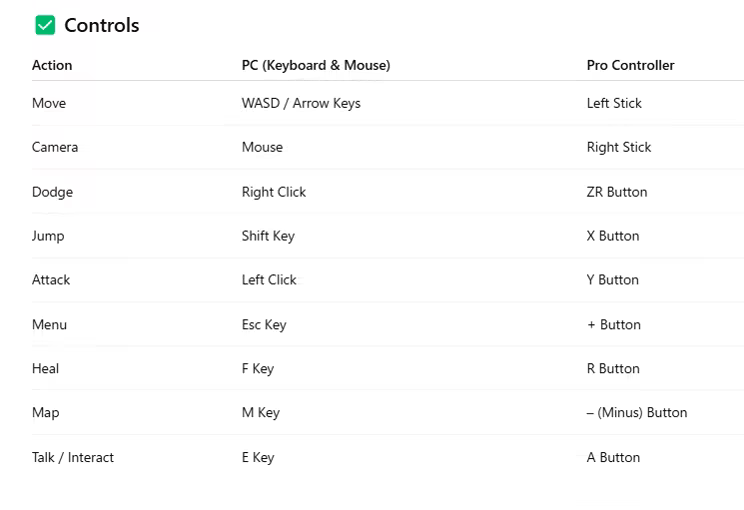The height and width of the screenshot is (510, 744).
Task: Select the Action column header
Action: point(52,65)
